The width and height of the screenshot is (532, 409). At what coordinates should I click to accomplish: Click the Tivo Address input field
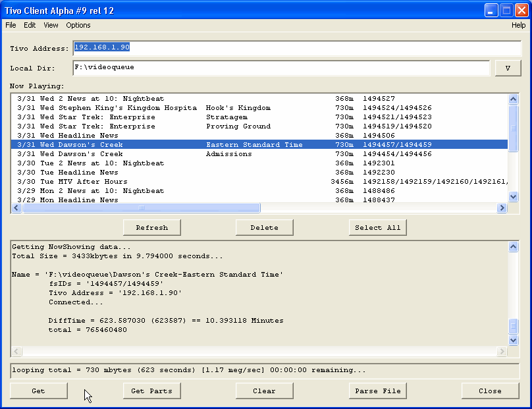click(x=297, y=48)
